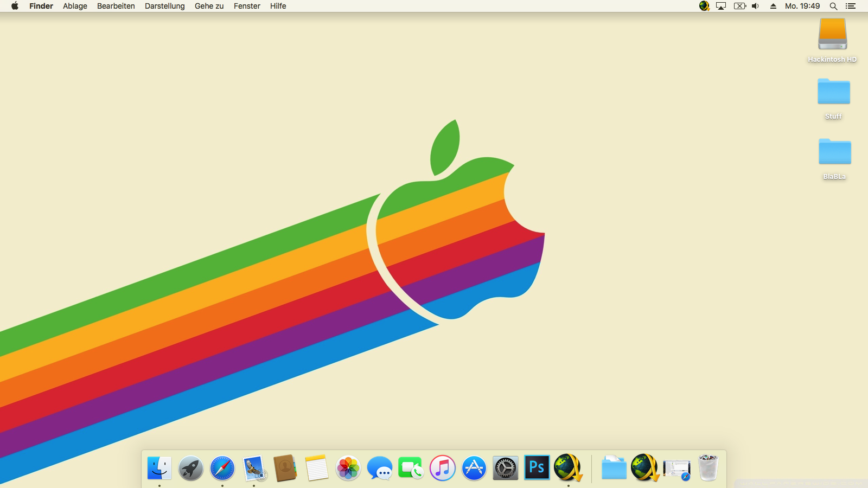The image size is (868, 488).
Task: Launch the Photos app from Dock
Action: click(x=348, y=468)
